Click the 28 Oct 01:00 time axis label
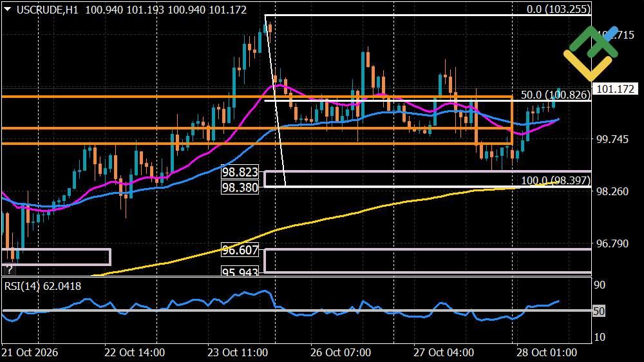 (547, 352)
